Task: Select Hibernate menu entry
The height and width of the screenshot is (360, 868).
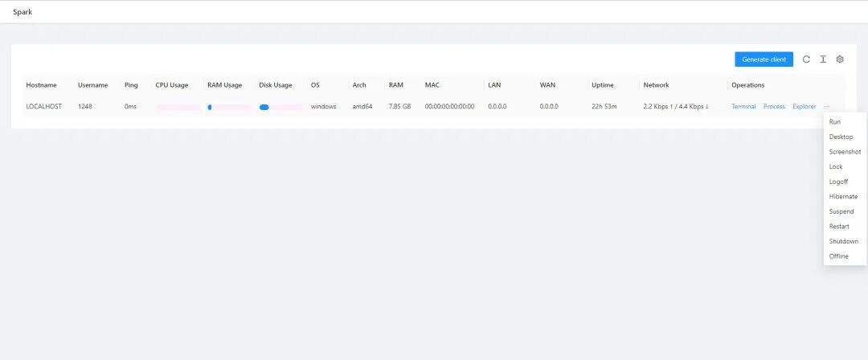Action: click(x=845, y=197)
